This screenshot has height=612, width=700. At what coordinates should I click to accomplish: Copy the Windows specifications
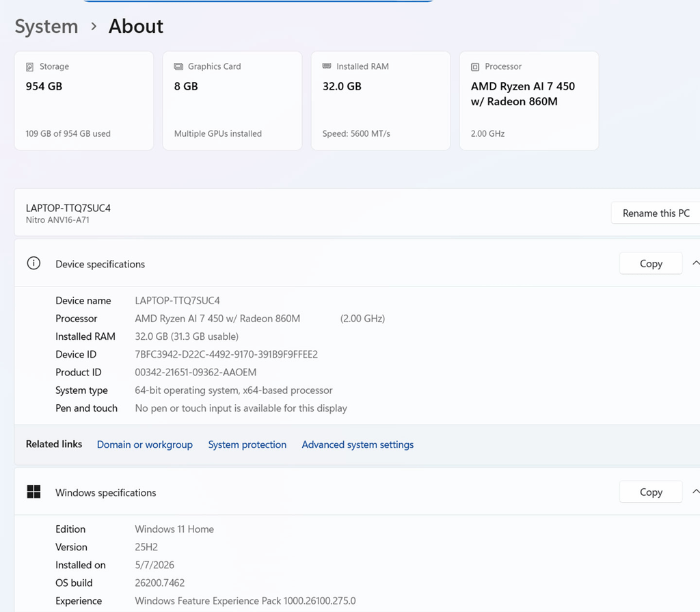pos(651,492)
